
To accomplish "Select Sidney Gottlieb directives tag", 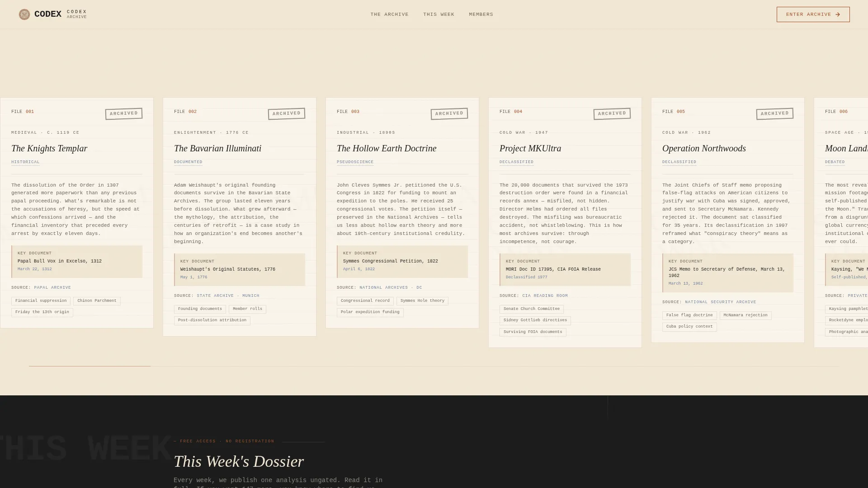I will click(535, 320).
